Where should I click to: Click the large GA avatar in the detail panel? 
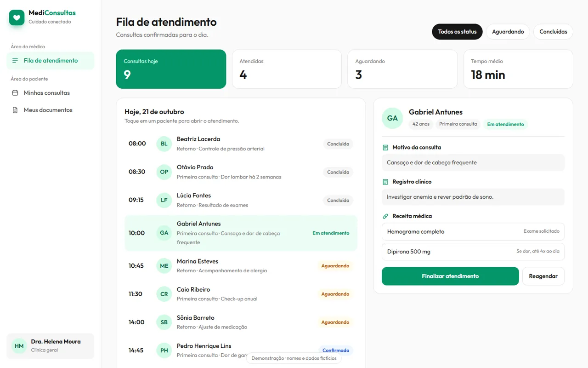pos(392,118)
